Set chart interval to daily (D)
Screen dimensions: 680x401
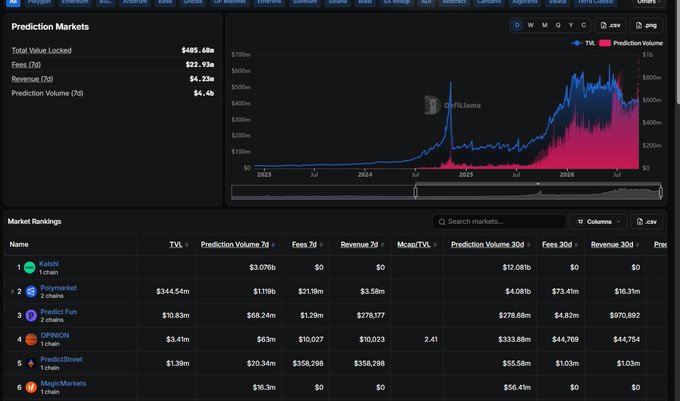coord(517,25)
